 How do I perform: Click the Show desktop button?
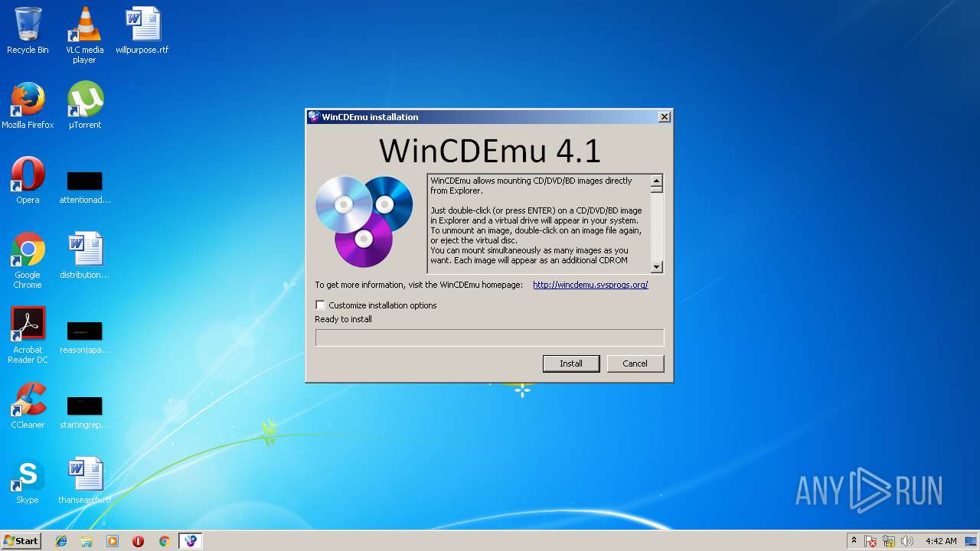pyautogui.click(x=972, y=541)
